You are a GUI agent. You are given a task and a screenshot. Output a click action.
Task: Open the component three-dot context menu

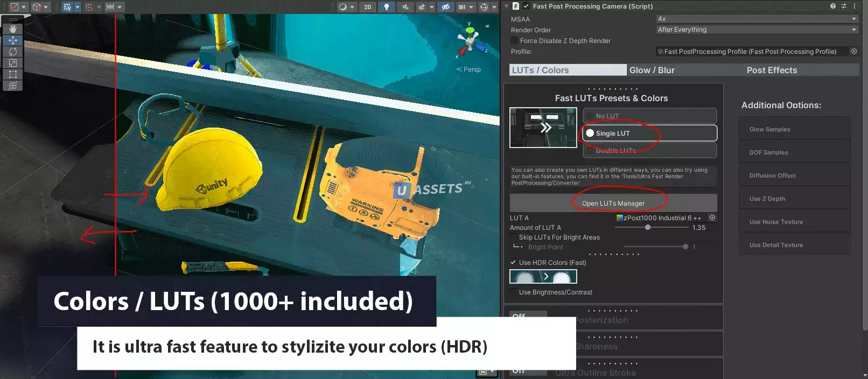tap(855, 6)
